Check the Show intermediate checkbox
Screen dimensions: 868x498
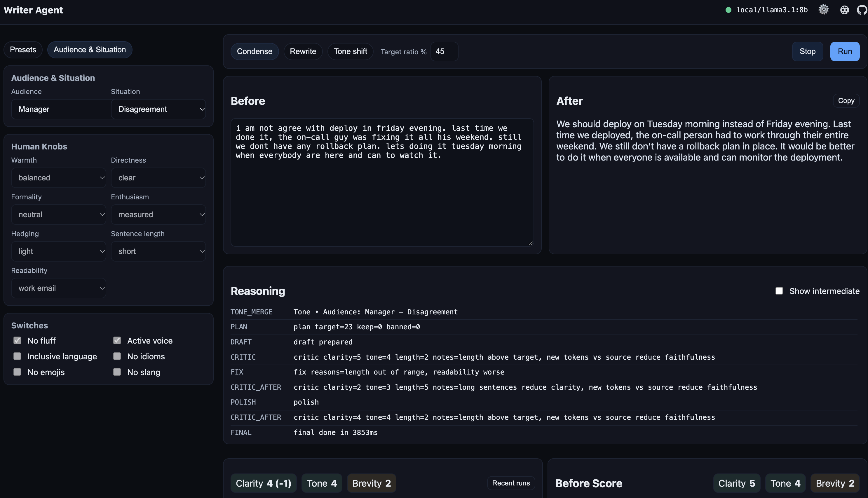pos(779,291)
